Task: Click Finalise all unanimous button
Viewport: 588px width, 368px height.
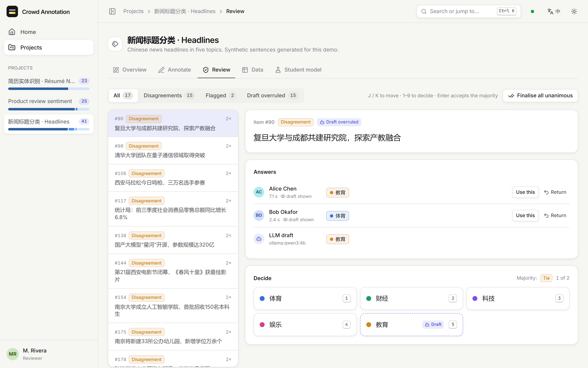Action: 540,96
